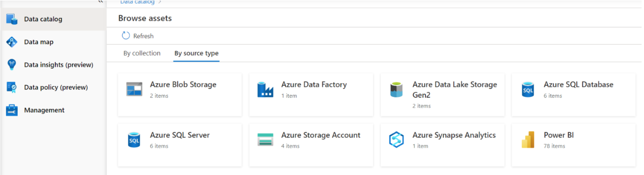Image resolution: width=644 pixels, height=175 pixels.
Task: Click the Management toolbox icon
Action: click(12, 110)
